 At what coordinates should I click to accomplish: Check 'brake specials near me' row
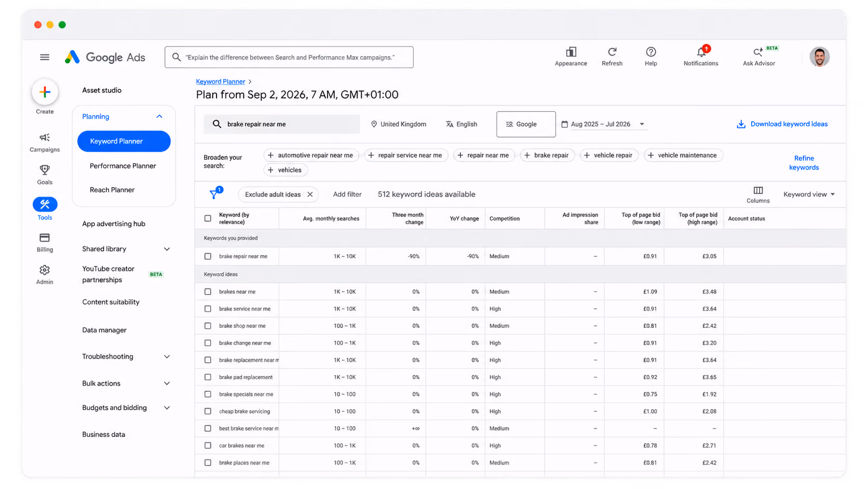[x=208, y=394]
